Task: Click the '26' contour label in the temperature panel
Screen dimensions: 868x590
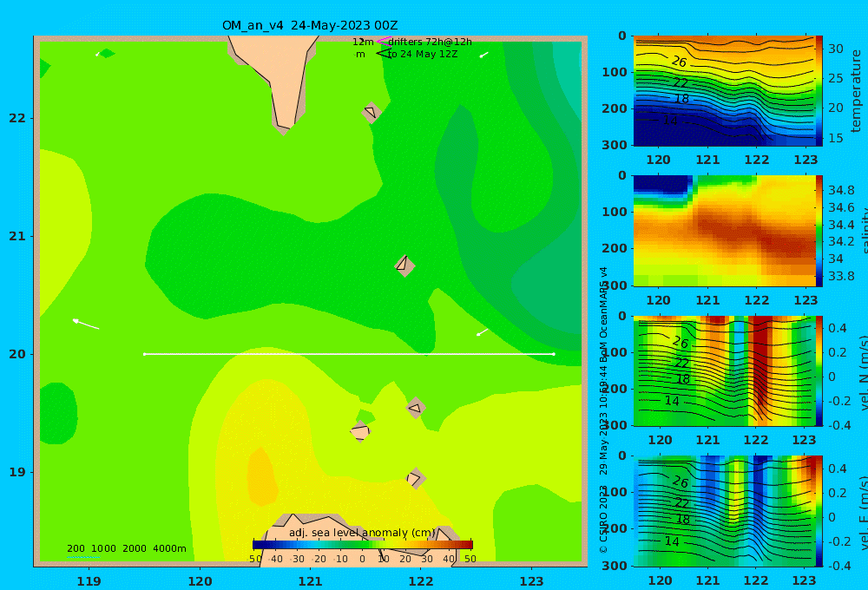Action: pyautogui.click(x=680, y=62)
